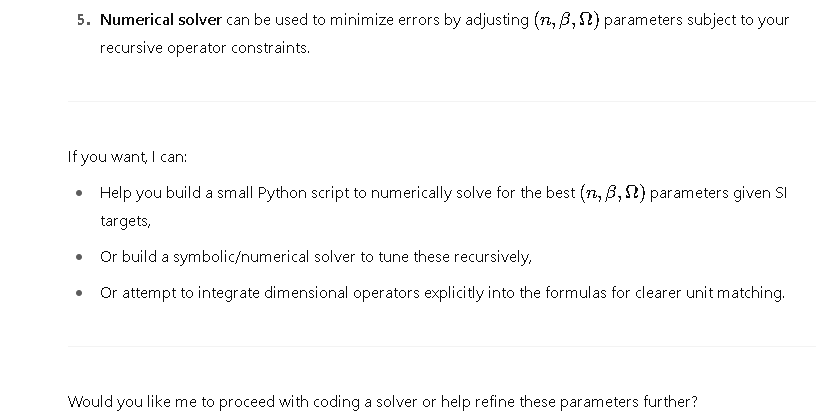Click the (n, β, Ω) formula in item 5
Viewport: 816px width, 416px height.
567,20
